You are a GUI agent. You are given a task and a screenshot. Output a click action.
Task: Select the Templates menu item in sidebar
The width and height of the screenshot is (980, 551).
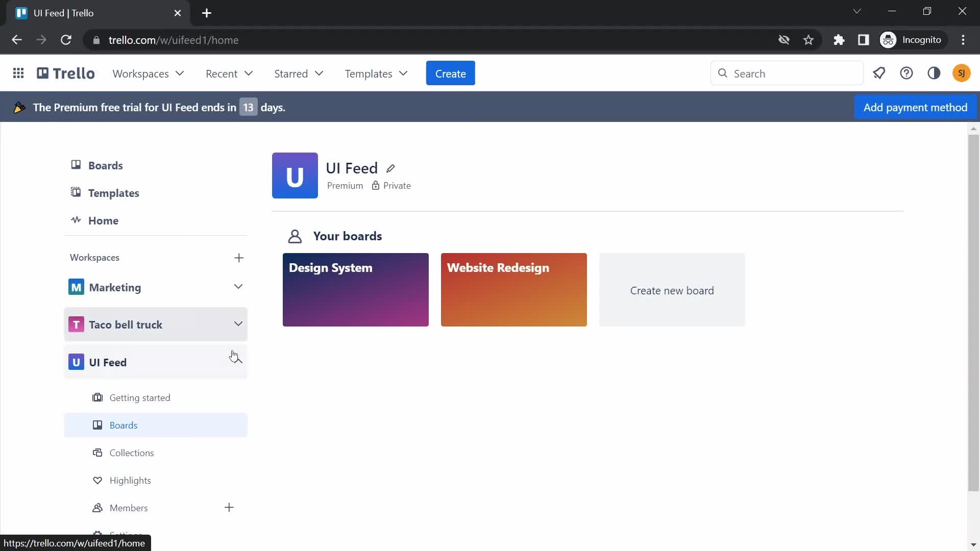coord(113,193)
